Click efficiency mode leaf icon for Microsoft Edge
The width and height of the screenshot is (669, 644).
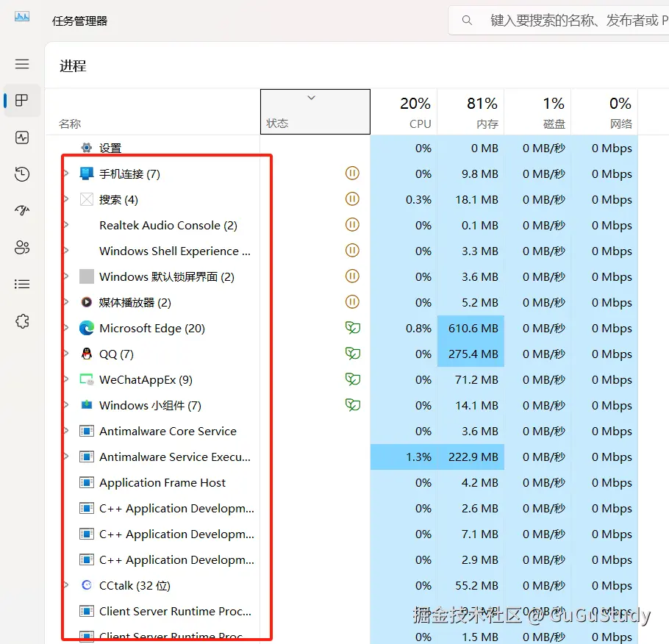pyautogui.click(x=353, y=328)
